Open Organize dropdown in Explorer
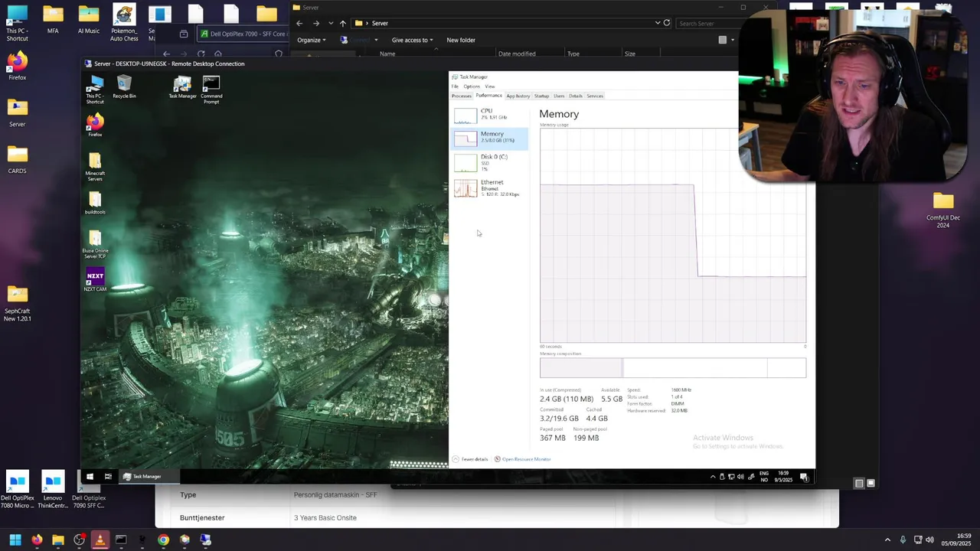980x551 pixels. (x=312, y=40)
